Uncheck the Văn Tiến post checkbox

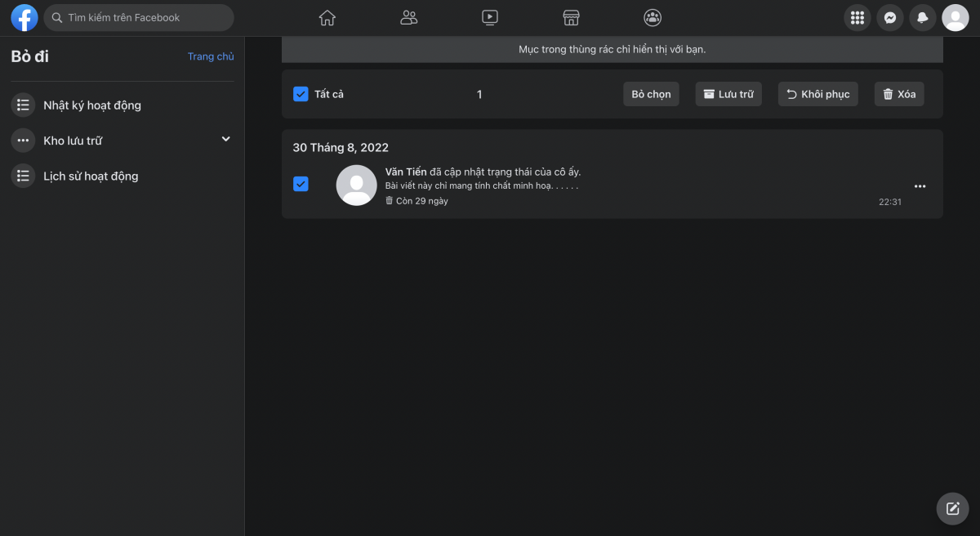[x=301, y=184]
